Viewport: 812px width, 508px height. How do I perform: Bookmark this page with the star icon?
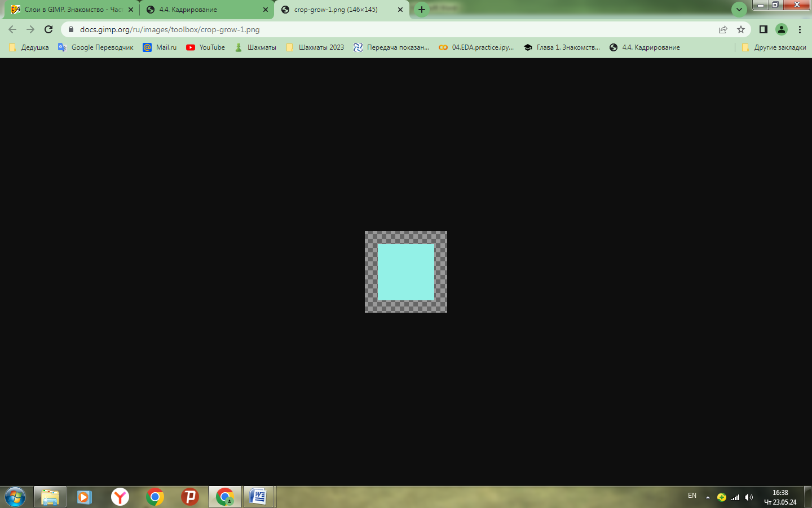coord(741,29)
